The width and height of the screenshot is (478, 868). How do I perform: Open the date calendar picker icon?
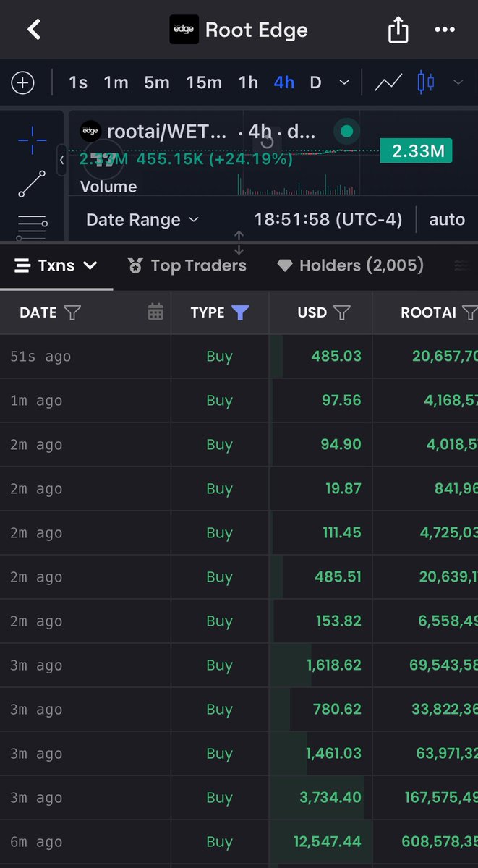(x=155, y=312)
